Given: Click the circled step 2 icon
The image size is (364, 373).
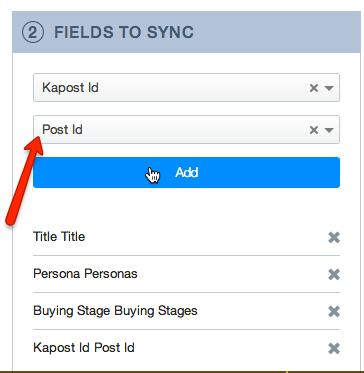Looking at the screenshot, I should [33, 32].
